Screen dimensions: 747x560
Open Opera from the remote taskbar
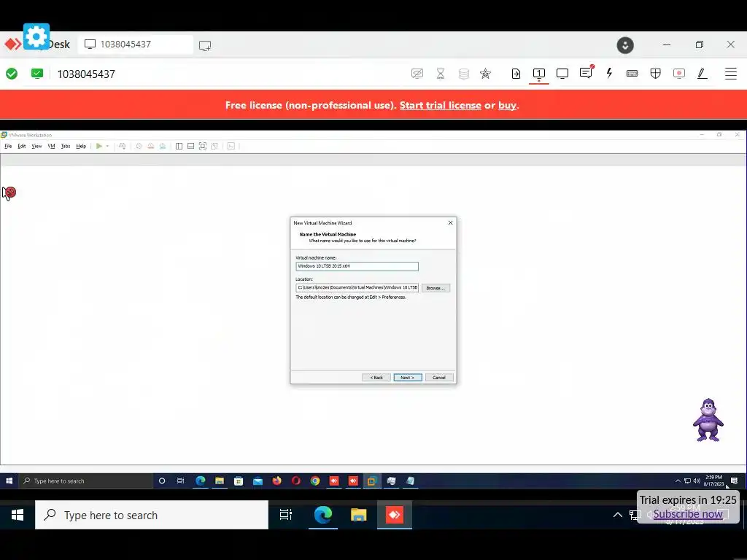(x=296, y=481)
